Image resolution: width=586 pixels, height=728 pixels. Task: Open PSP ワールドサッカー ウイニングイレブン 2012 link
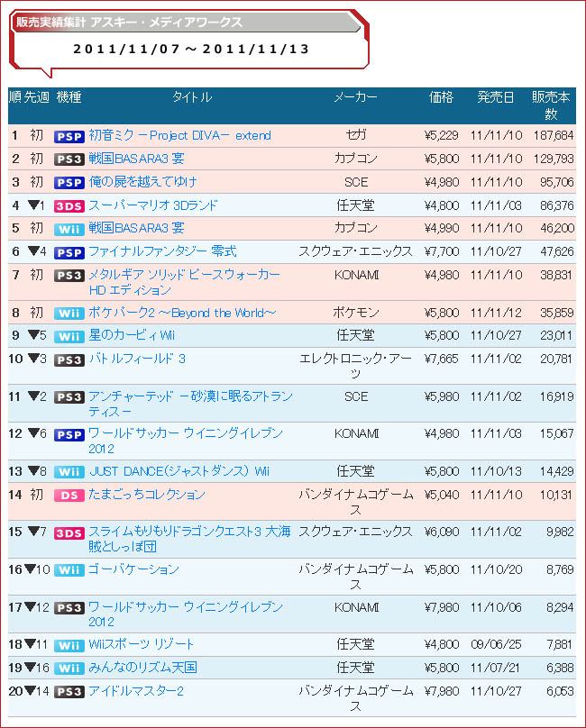click(x=186, y=441)
